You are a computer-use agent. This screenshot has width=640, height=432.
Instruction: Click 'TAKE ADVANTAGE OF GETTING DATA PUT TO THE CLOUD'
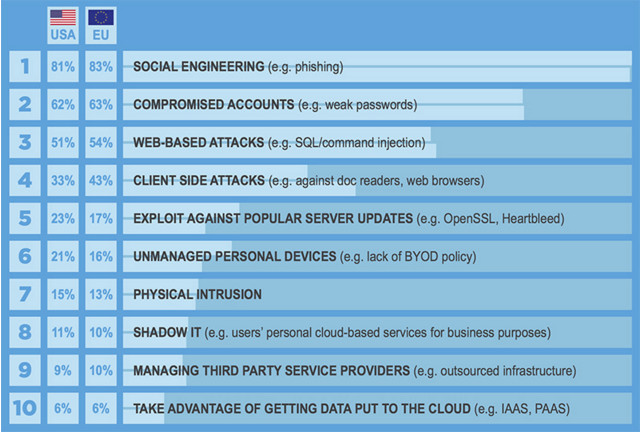(x=302, y=408)
